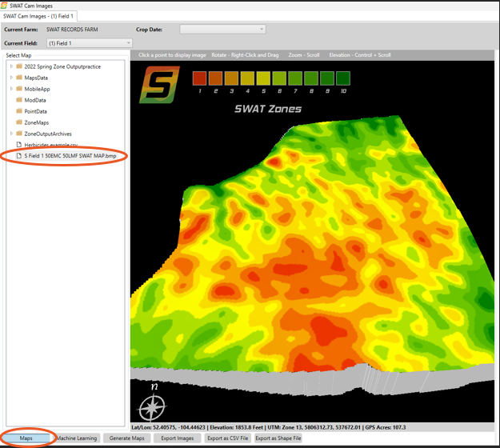Click the MapsData folder icon

19,78
